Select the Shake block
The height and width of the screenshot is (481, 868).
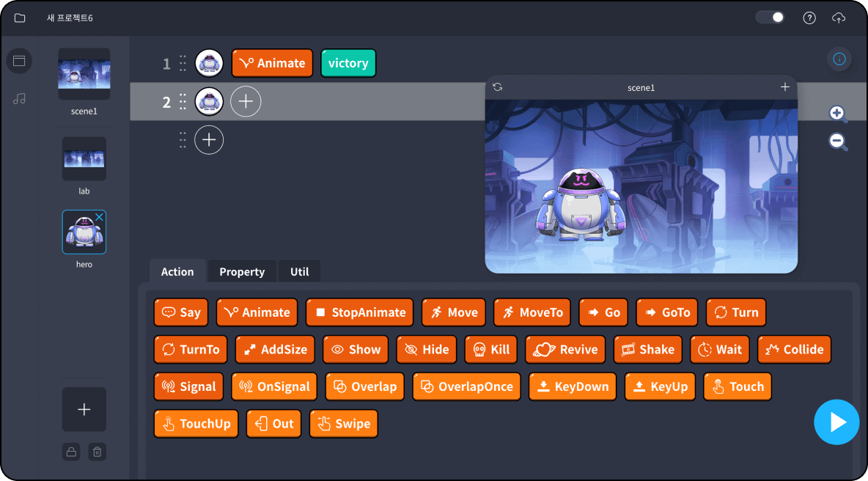(x=647, y=350)
